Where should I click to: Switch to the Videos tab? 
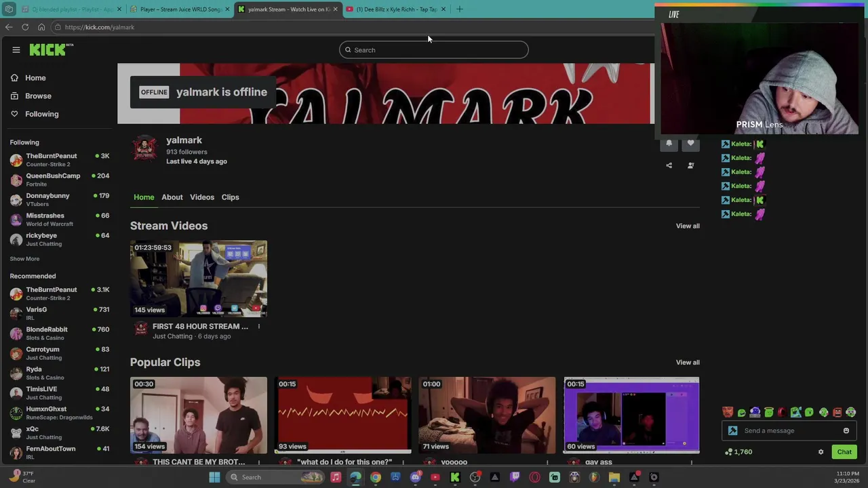pos(202,197)
